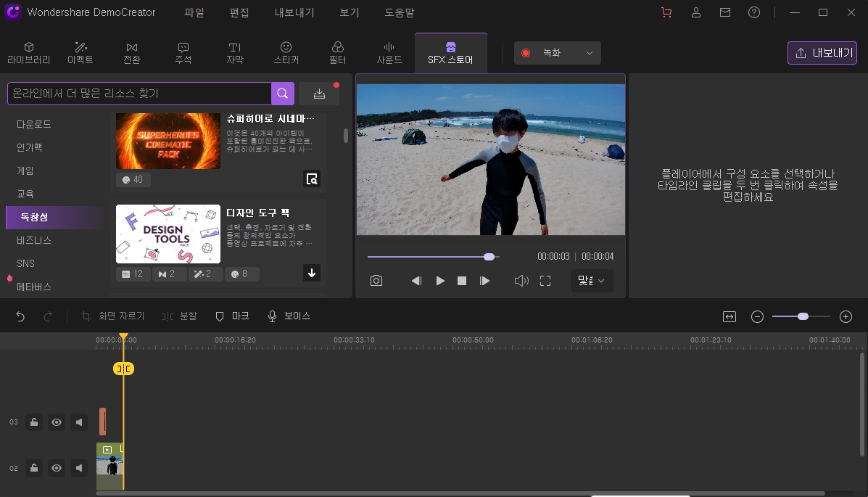Zoom out the timeline minus button
868x497 pixels.
[x=757, y=316]
